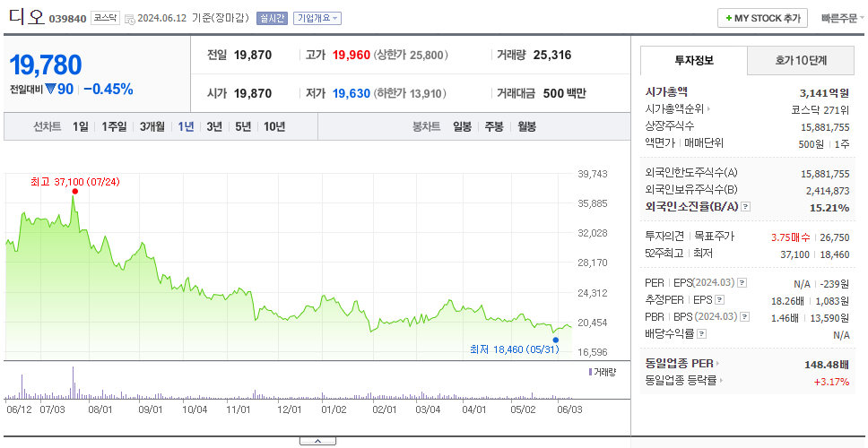
Task: Click the 고가 value 19,960
Action: [x=351, y=56]
